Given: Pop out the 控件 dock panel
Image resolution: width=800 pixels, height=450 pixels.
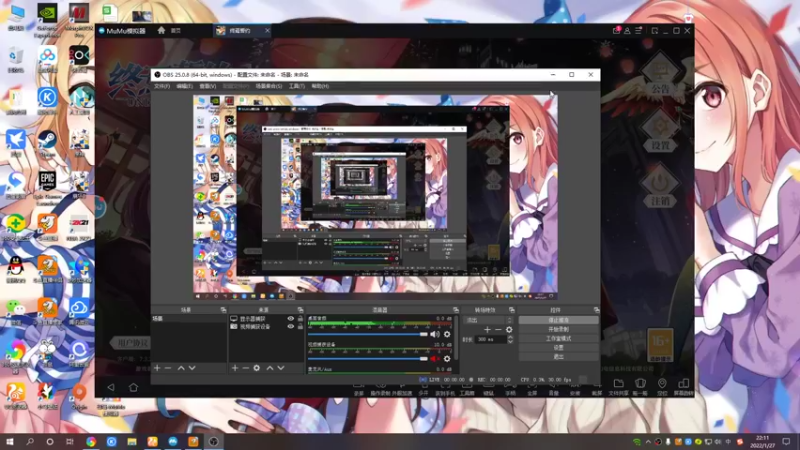Looking at the screenshot, I should (x=596, y=310).
